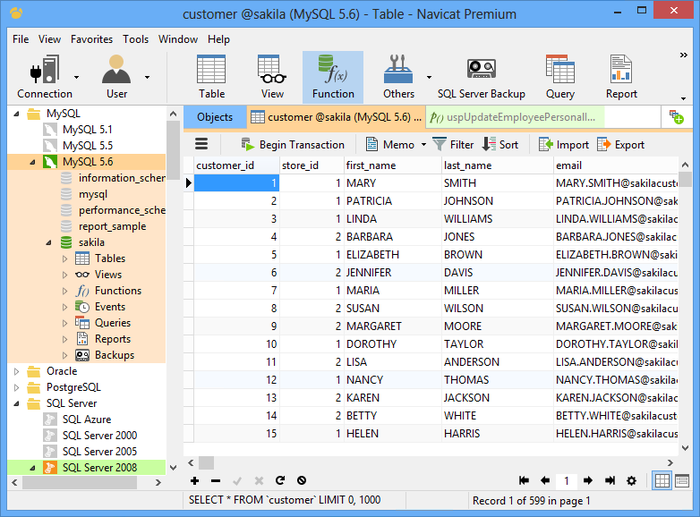Viewport: 700px width, 517px height.
Task: Open the Window menu
Action: 178,39
